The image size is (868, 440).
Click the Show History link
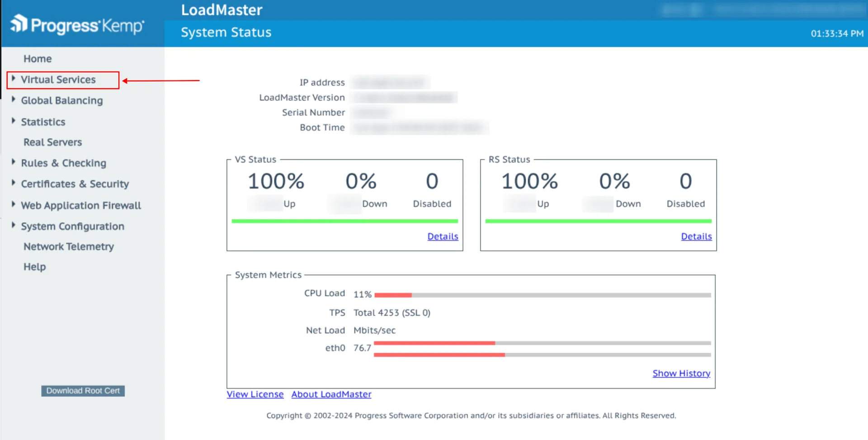point(681,374)
